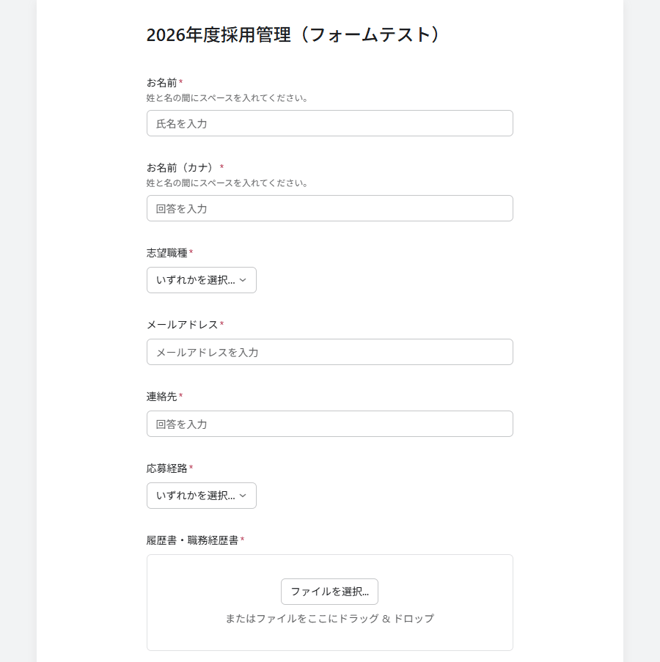Click the chevron arrow in 応募経路 selector
This screenshot has height=662, width=660.
(243, 495)
